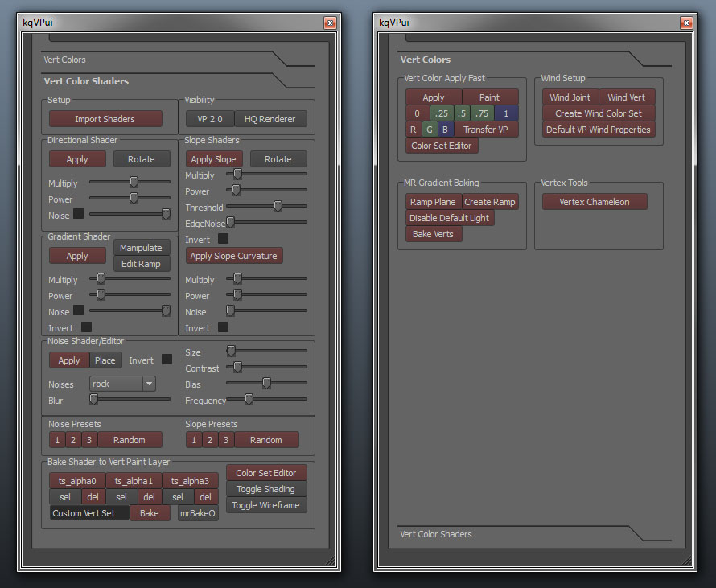Click the Threshold slider handle in Slope Shaders
This screenshot has height=588, width=716.
pos(278,207)
